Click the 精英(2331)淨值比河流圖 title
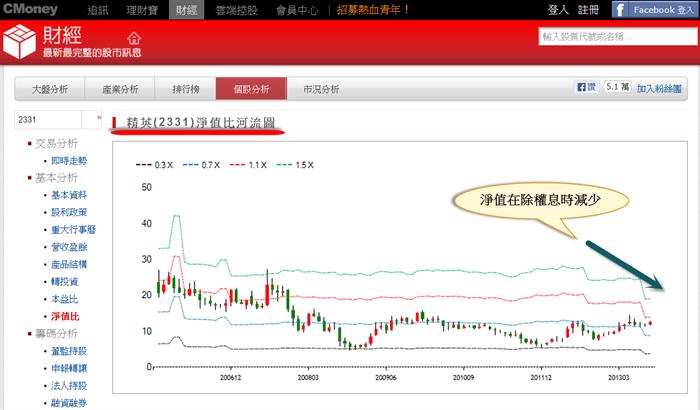Viewport: 700px width, 410px height. coord(200,122)
